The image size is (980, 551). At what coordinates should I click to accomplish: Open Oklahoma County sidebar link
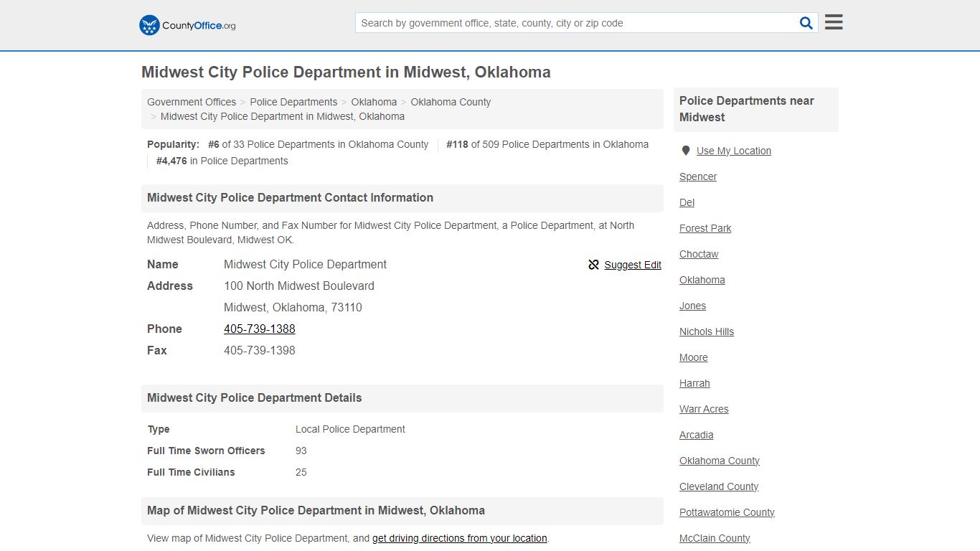tap(720, 461)
